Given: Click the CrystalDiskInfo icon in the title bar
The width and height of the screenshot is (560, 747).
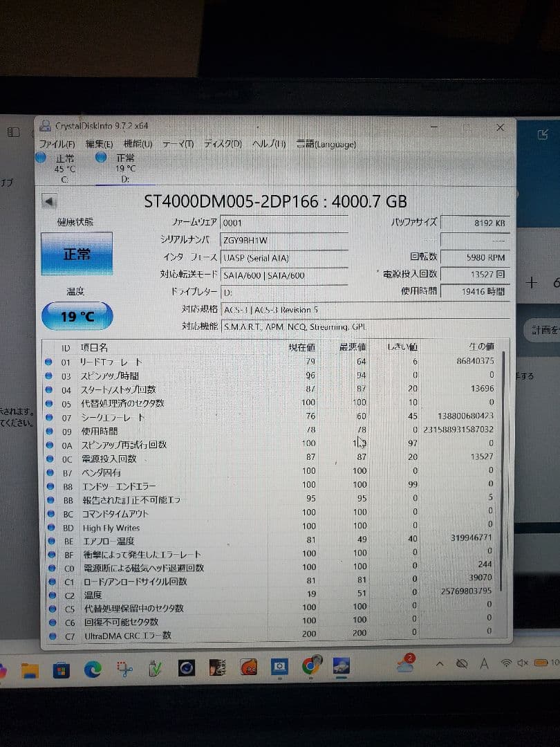Looking at the screenshot, I should (x=45, y=124).
